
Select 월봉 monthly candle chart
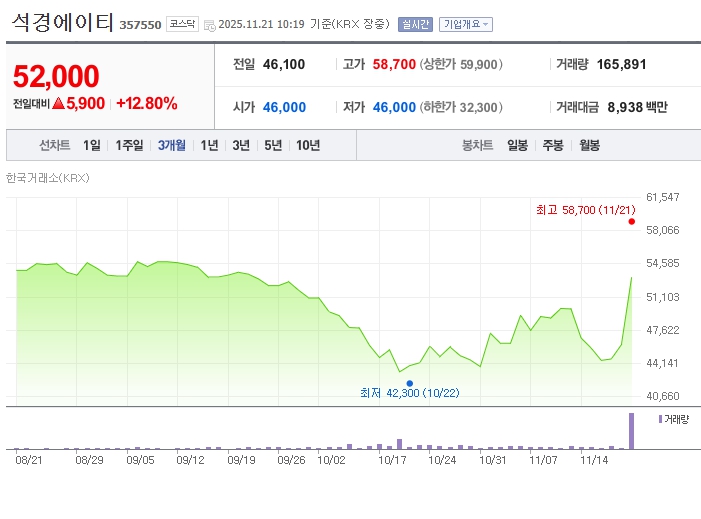click(x=589, y=146)
